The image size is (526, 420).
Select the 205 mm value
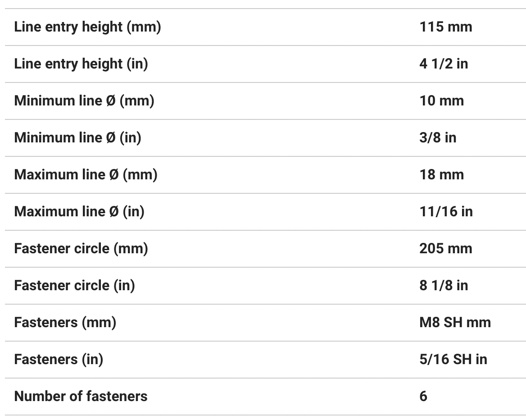(445, 249)
